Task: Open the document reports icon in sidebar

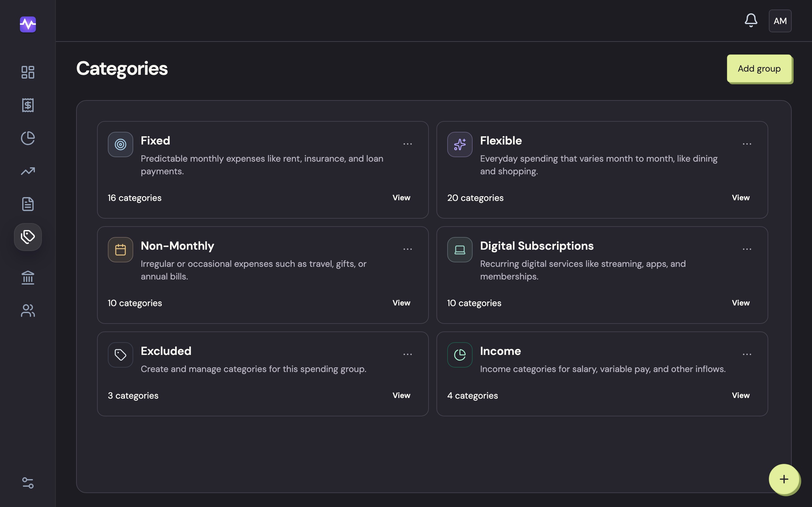Action: 28,204
